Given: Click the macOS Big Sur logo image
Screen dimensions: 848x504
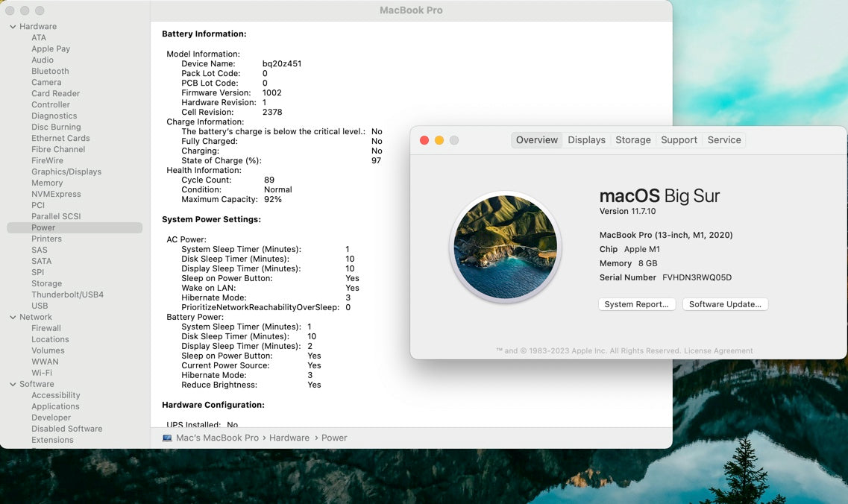Looking at the screenshot, I should pyautogui.click(x=506, y=248).
